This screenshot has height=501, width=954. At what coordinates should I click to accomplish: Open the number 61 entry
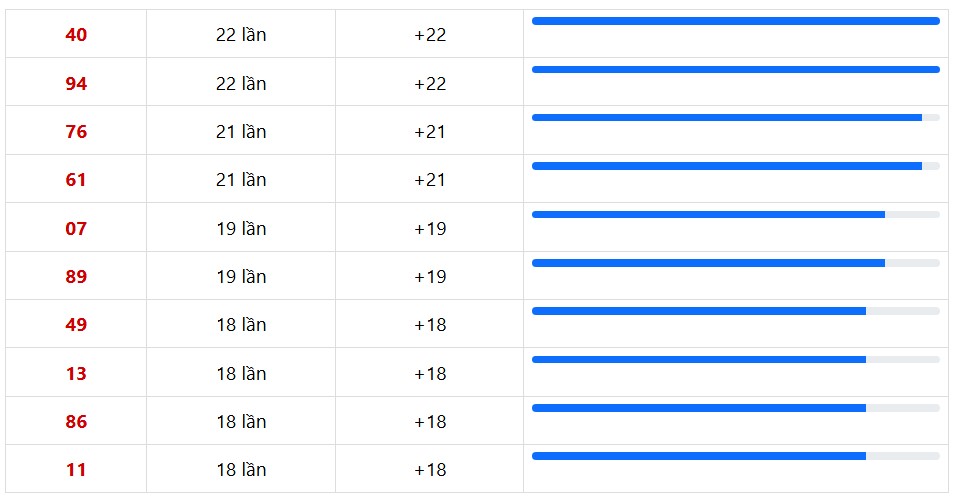tap(76, 180)
